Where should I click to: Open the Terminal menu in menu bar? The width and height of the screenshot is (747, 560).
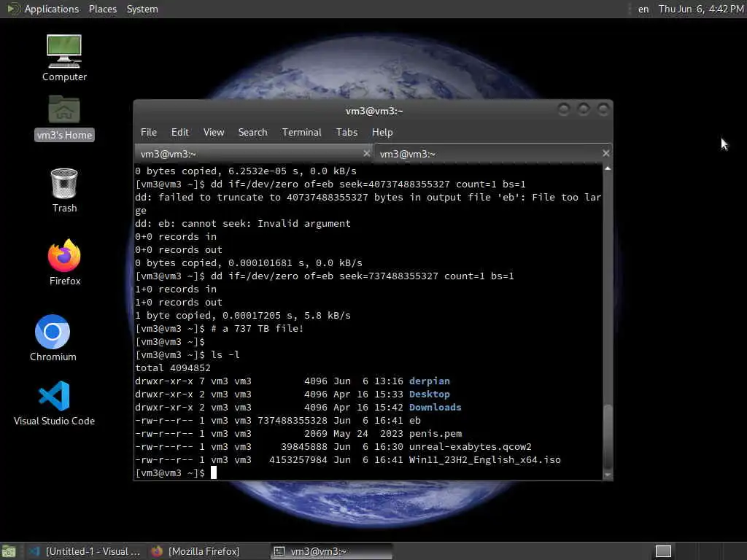click(301, 133)
